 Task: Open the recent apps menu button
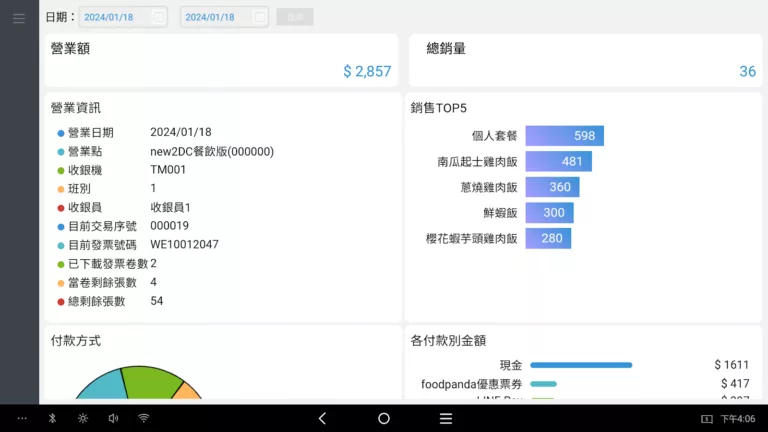click(446, 418)
